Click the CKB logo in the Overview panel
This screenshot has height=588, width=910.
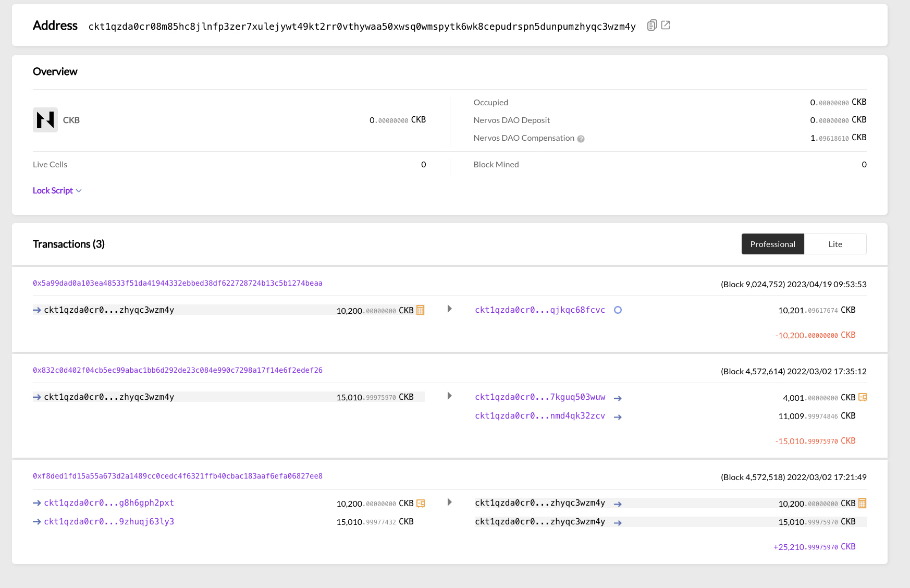click(45, 120)
